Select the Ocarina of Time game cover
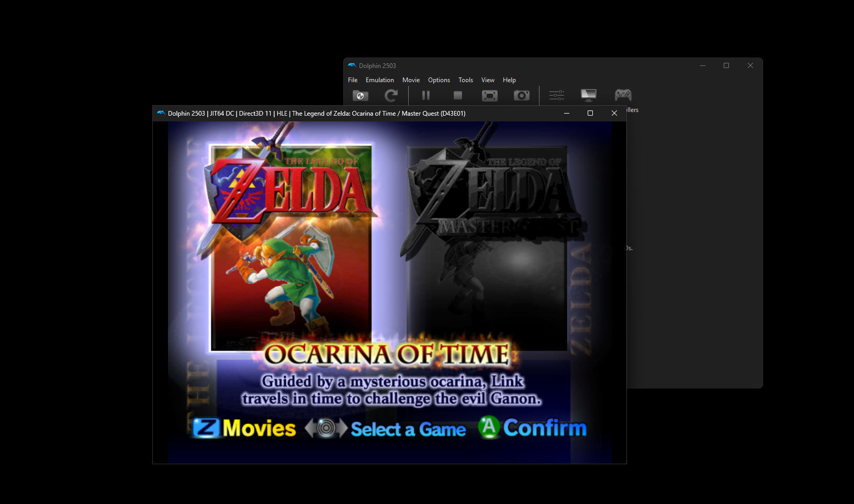This screenshot has width=854, height=504. coord(291,248)
